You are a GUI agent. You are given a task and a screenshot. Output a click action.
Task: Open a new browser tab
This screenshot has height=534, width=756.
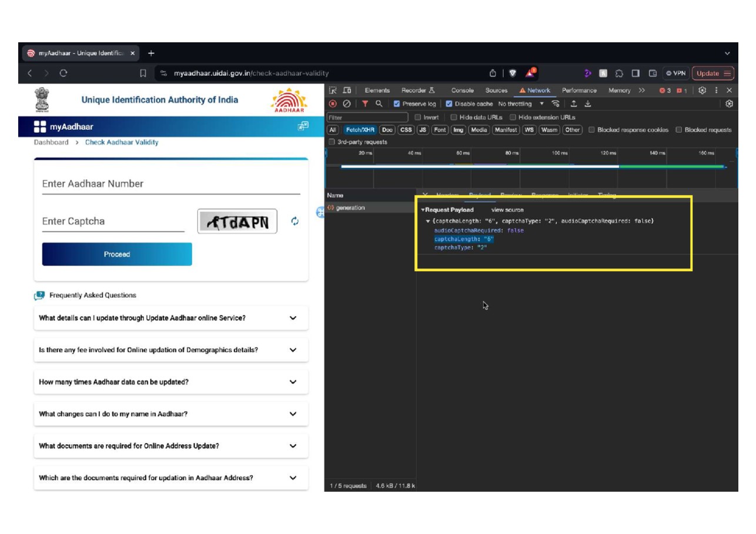[151, 53]
